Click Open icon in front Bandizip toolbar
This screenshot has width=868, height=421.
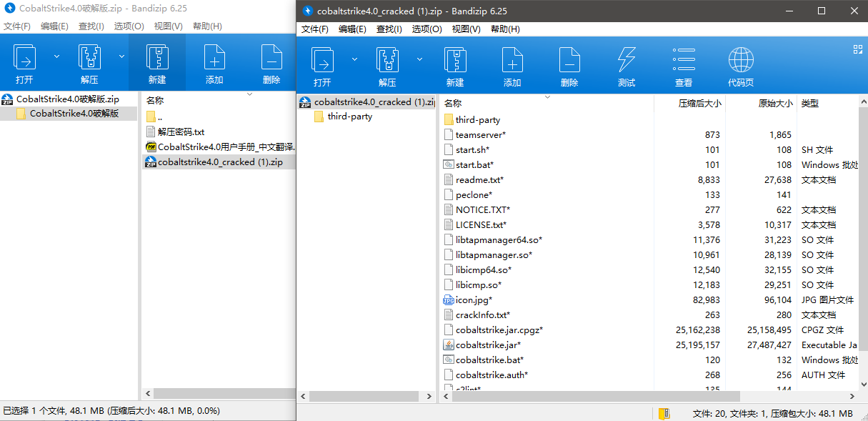tap(322, 60)
